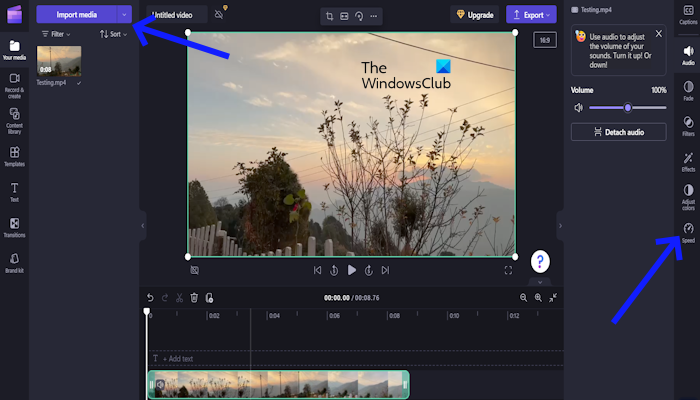This screenshot has width=700, height=400.
Task: Switch to the Templates tab
Action: coord(14,155)
